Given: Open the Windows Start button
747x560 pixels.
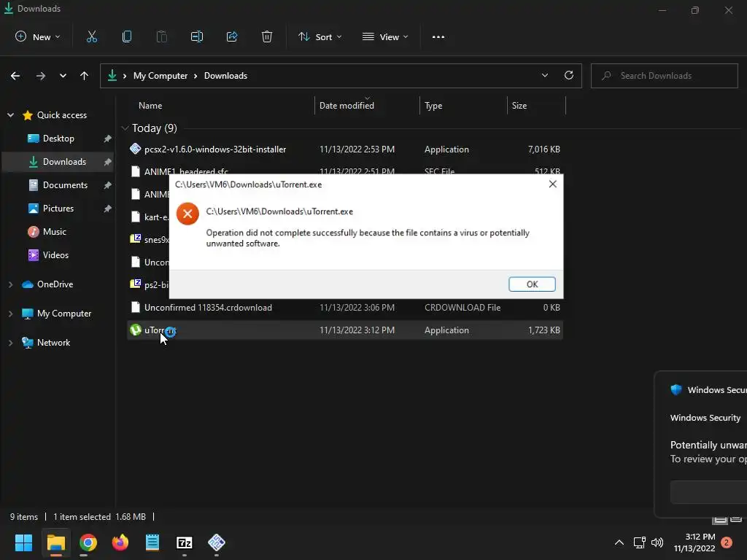Looking at the screenshot, I should (23, 542).
